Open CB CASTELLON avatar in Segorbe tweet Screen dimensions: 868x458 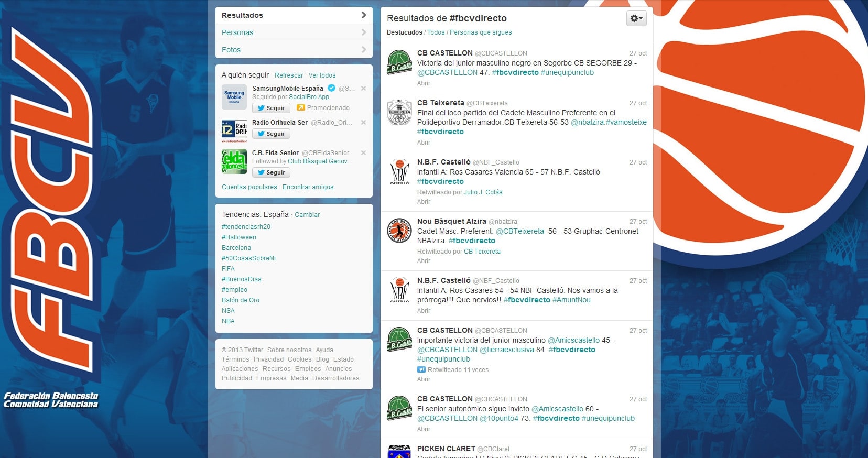coord(399,62)
